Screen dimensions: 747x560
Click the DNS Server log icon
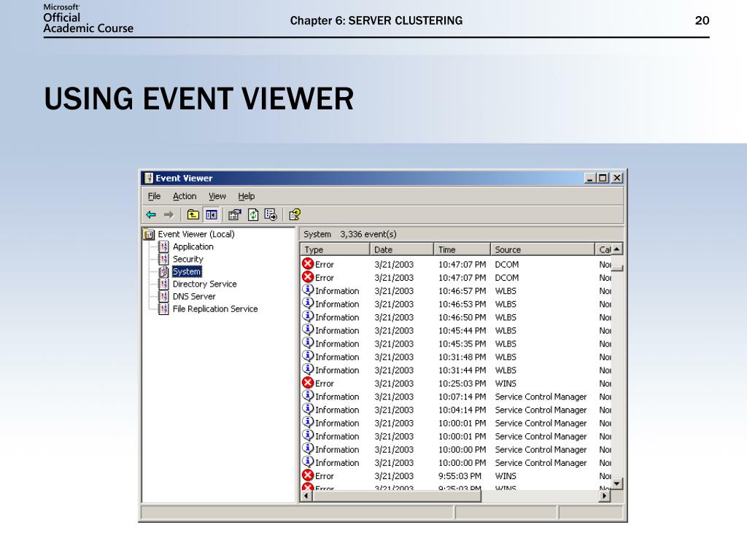tap(163, 296)
